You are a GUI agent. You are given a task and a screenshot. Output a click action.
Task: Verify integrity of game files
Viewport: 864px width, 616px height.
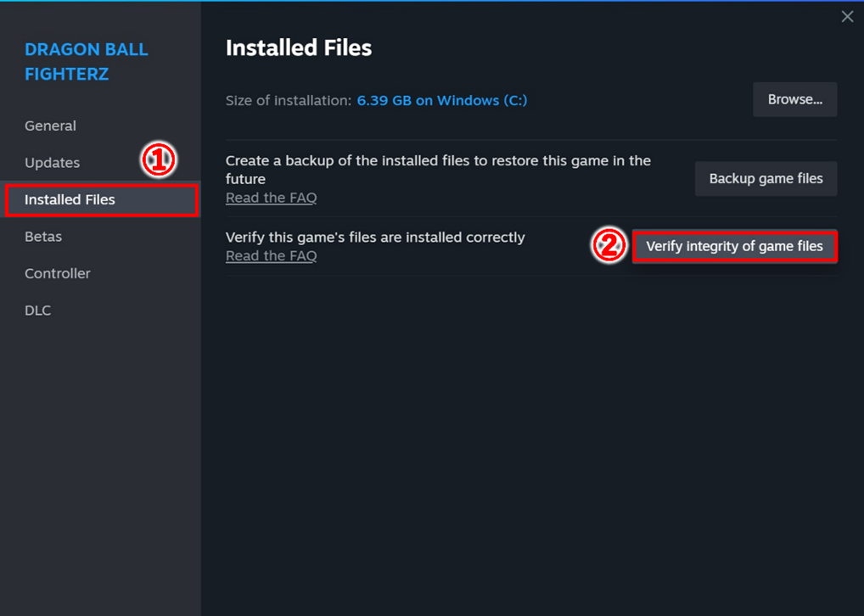[x=734, y=246]
